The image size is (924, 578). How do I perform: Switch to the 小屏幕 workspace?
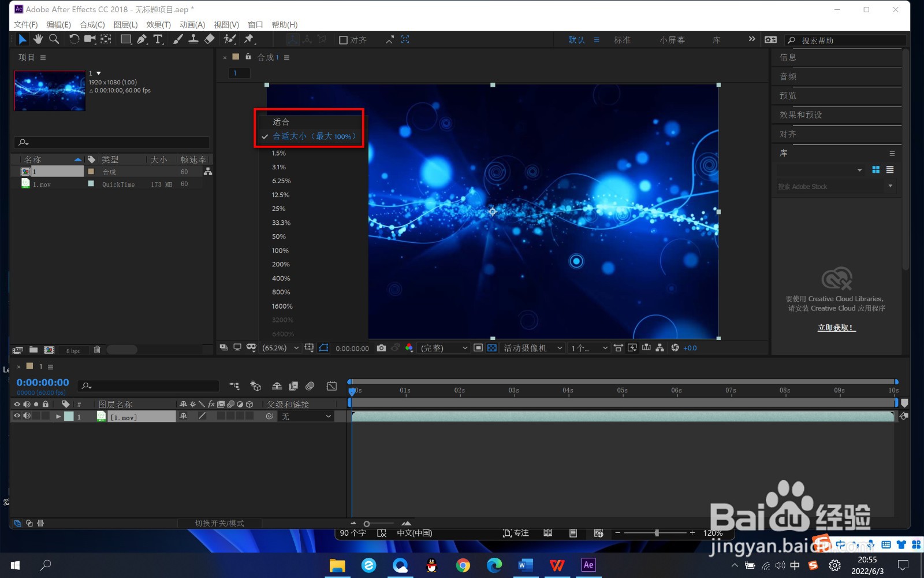point(672,40)
